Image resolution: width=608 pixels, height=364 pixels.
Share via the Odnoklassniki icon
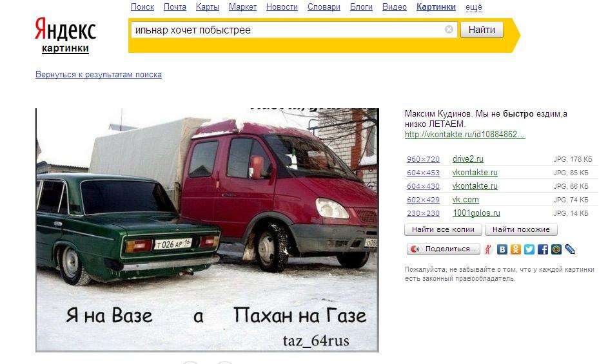(515, 249)
